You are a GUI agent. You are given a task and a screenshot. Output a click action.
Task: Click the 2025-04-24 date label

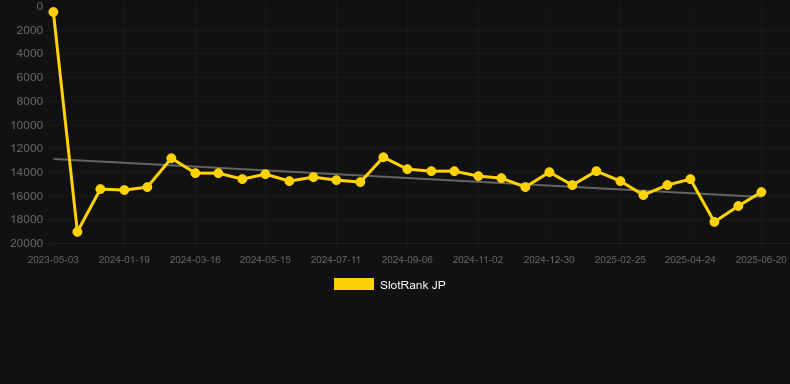(x=690, y=260)
